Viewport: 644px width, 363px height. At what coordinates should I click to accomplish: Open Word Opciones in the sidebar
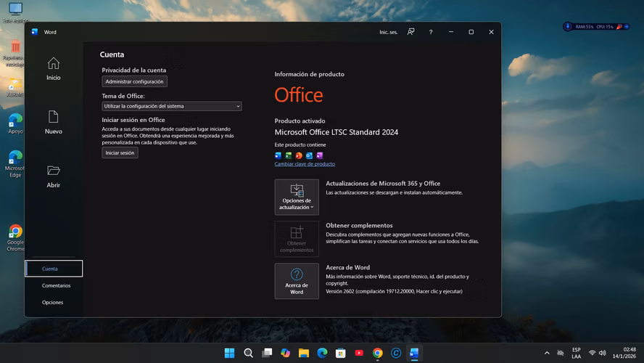(x=52, y=302)
